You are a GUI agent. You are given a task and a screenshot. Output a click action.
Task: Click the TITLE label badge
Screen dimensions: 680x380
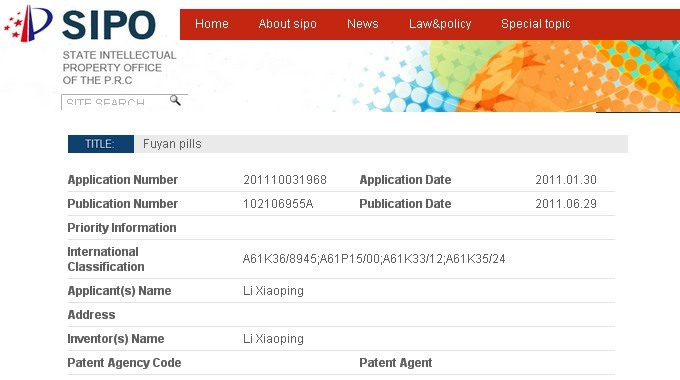101,144
